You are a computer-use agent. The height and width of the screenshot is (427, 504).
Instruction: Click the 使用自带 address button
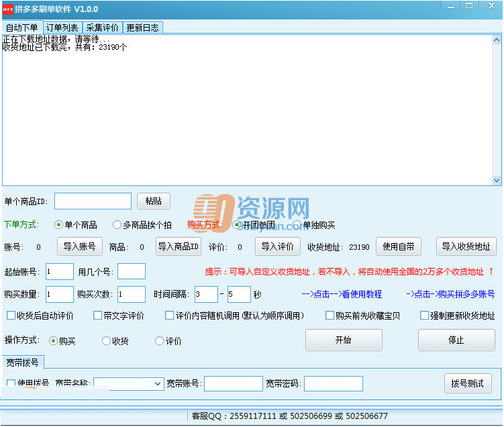399,246
